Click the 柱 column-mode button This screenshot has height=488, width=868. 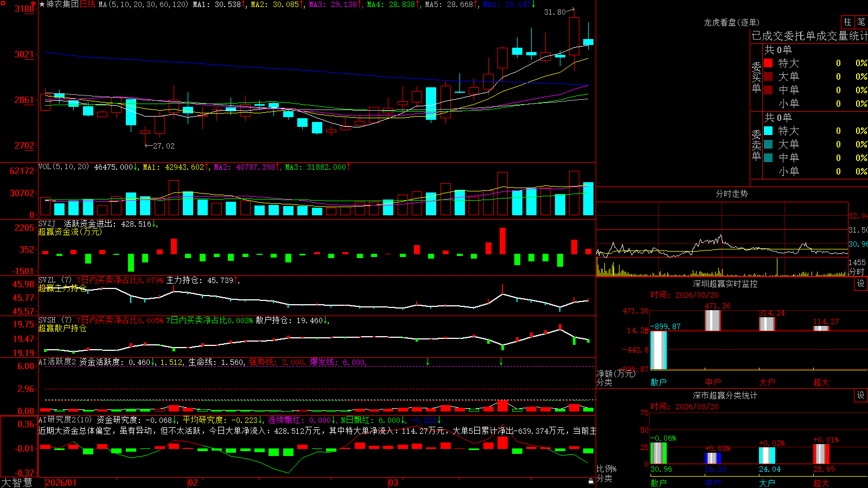tap(847, 22)
